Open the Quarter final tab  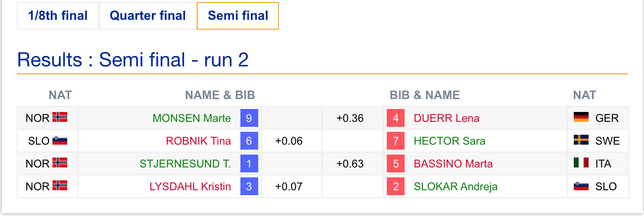click(x=148, y=16)
